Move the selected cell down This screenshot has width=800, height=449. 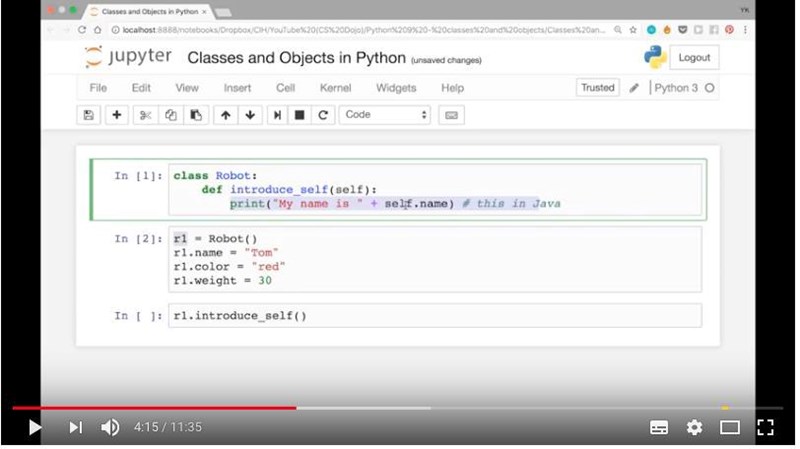coord(250,115)
